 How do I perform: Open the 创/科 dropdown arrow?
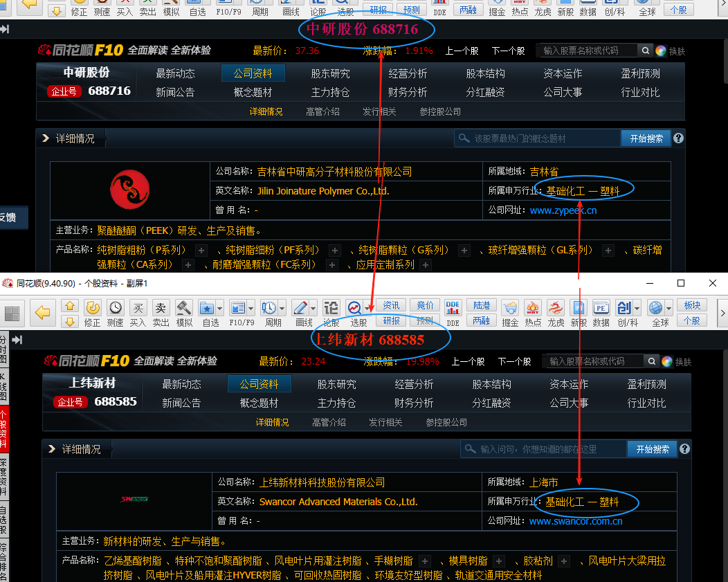pos(637,308)
